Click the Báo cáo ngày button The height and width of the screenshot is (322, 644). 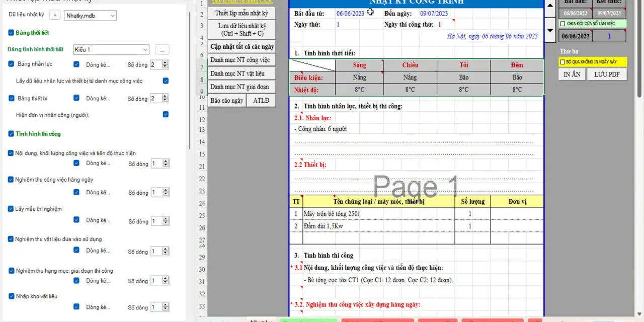pos(227,100)
